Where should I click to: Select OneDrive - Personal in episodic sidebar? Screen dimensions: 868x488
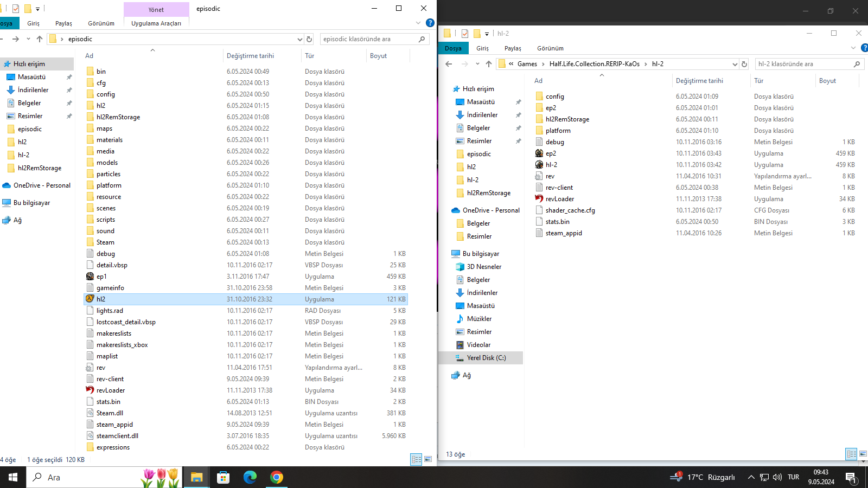pyautogui.click(x=37, y=185)
